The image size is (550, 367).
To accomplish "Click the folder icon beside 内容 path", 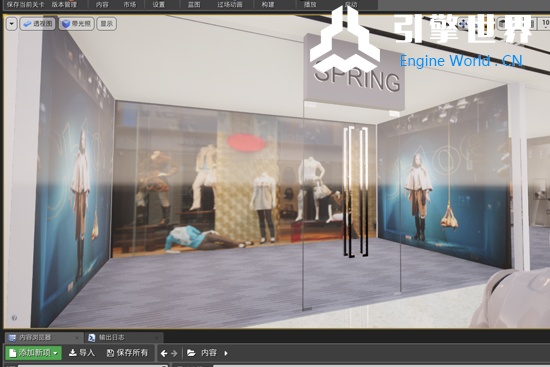I will click(191, 353).
